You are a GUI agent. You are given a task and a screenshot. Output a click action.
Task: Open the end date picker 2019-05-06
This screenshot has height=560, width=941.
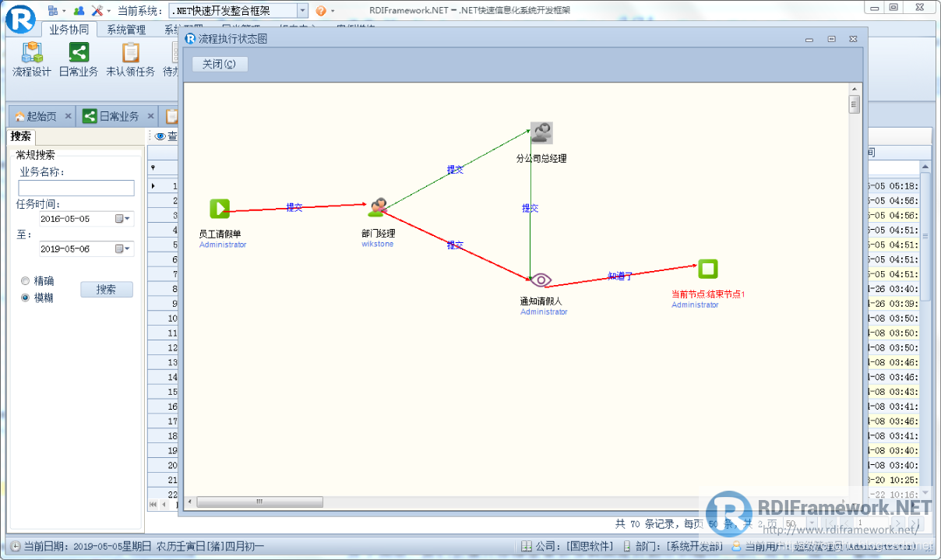click(x=123, y=248)
